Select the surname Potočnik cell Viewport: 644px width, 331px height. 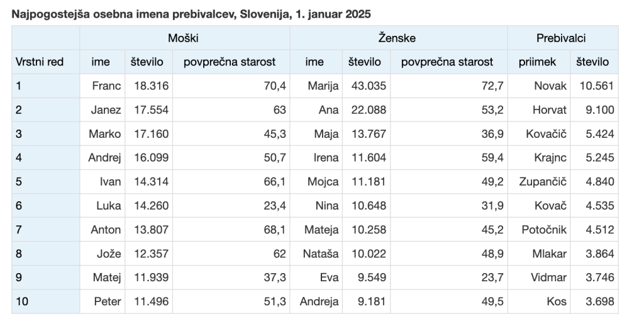coord(544,230)
